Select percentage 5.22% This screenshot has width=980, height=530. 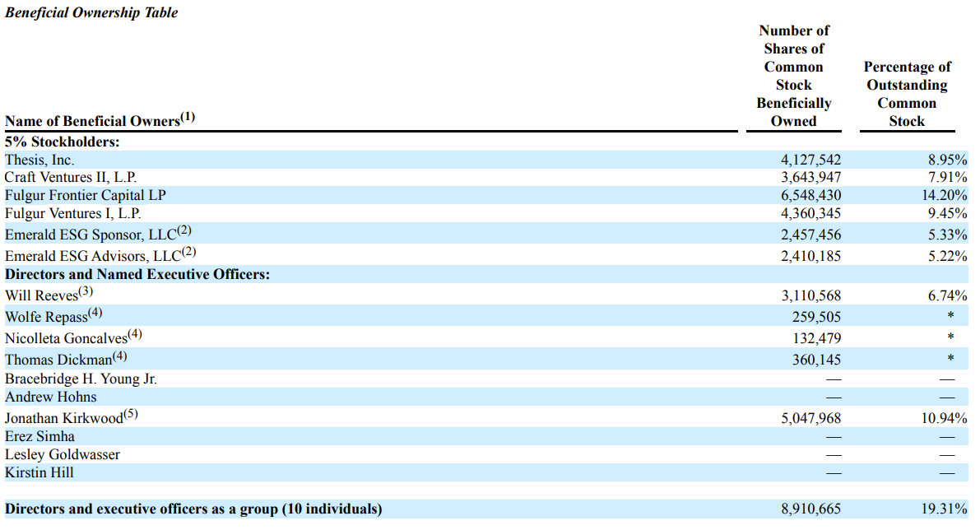948,256
